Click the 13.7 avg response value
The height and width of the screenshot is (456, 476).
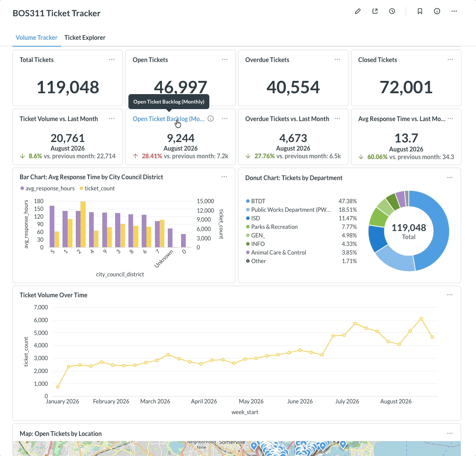tap(406, 138)
